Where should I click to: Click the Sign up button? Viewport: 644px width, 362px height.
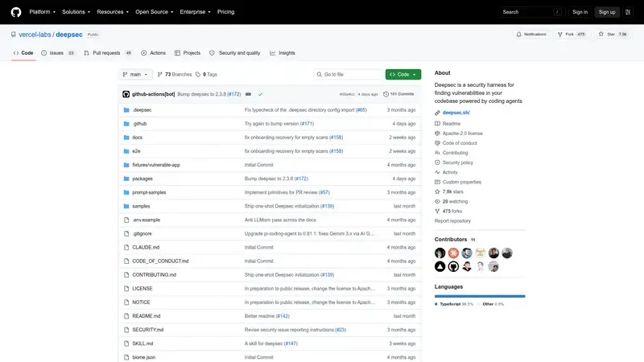click(x=607, y=12)
